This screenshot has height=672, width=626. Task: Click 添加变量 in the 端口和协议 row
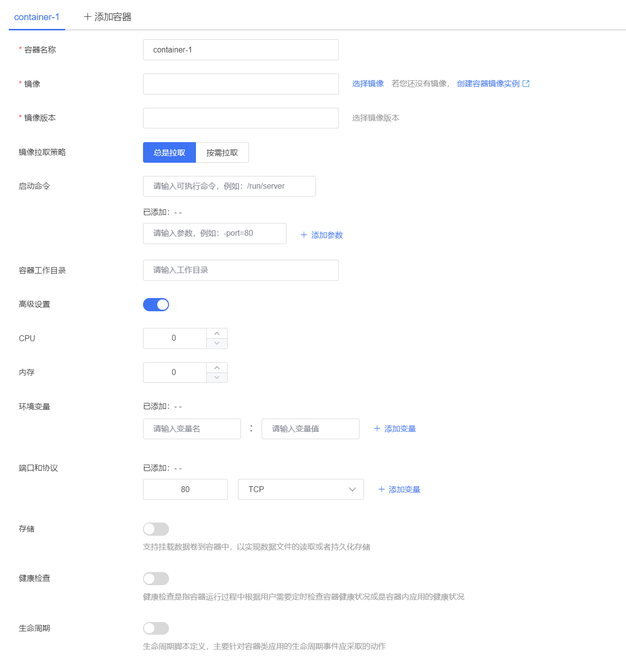pyautogui.click(x=399, y=490)
